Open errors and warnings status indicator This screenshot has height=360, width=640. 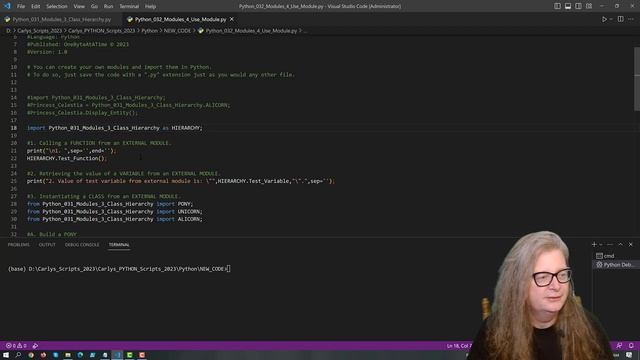16,346
